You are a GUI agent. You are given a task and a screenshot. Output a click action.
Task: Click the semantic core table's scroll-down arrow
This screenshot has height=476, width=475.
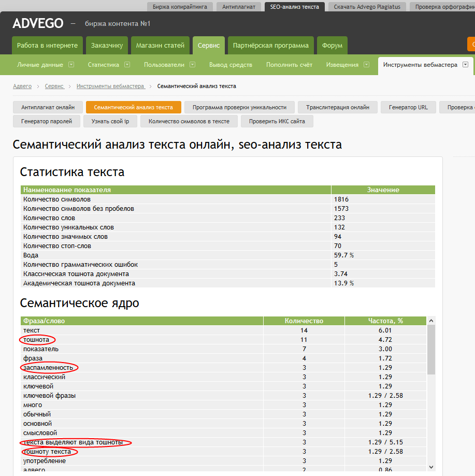tap(431, 467)
